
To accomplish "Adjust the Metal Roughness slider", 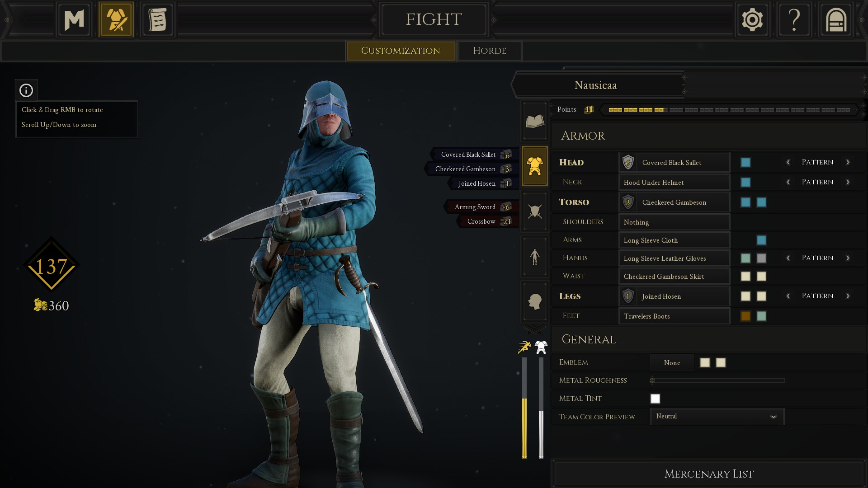I will 717,380.
